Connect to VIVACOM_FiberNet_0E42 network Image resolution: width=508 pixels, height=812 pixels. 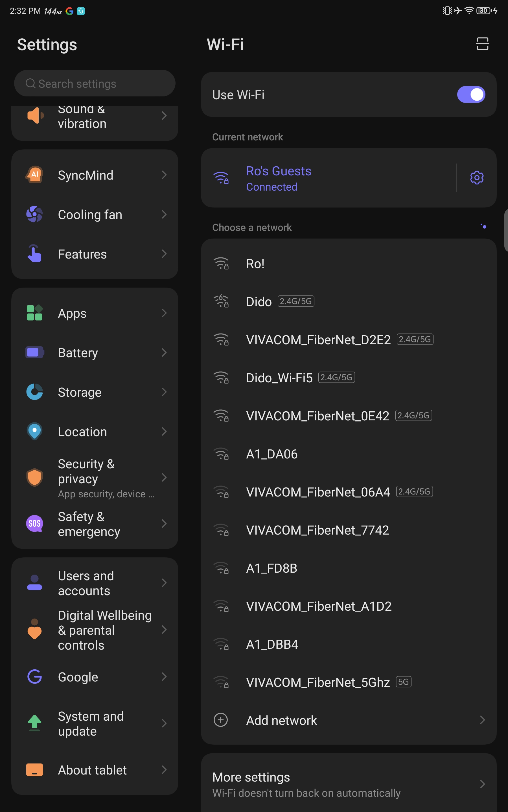(349, 416)
